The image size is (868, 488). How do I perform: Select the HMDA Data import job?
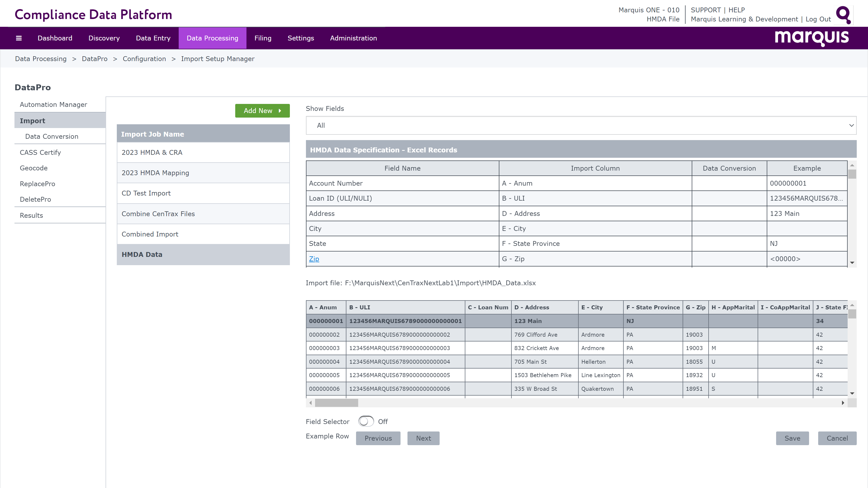click(x=203, y=254)
